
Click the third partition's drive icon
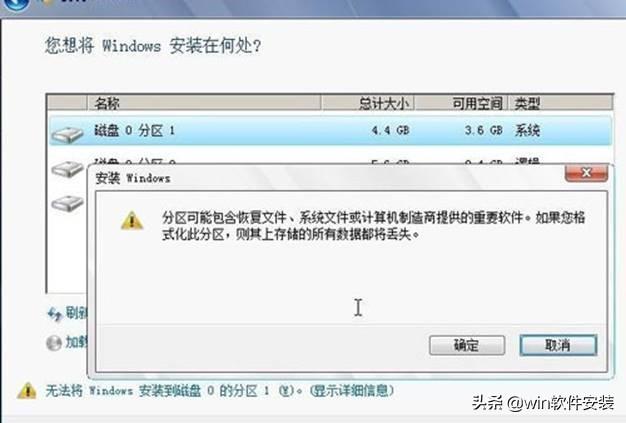coord(67,203)
